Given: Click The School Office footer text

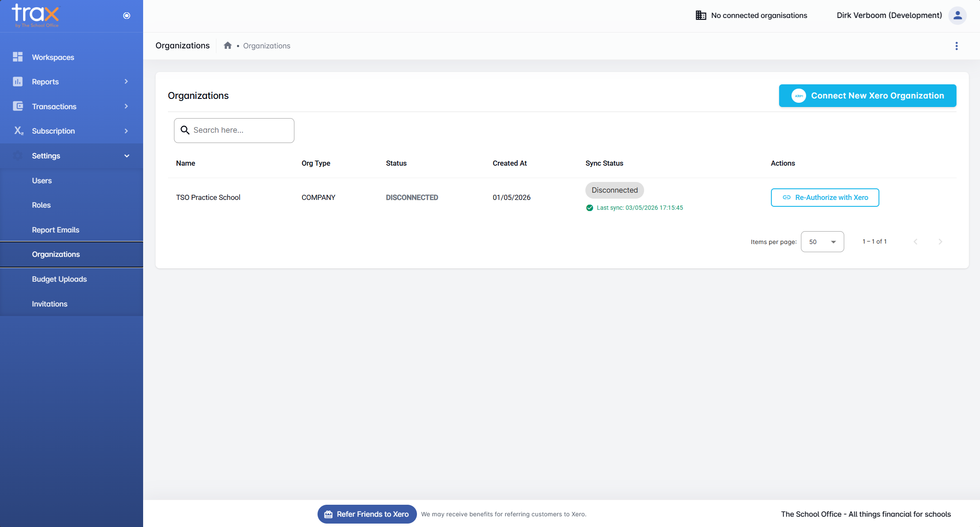Looking at the screenshot, I should 866,514.
